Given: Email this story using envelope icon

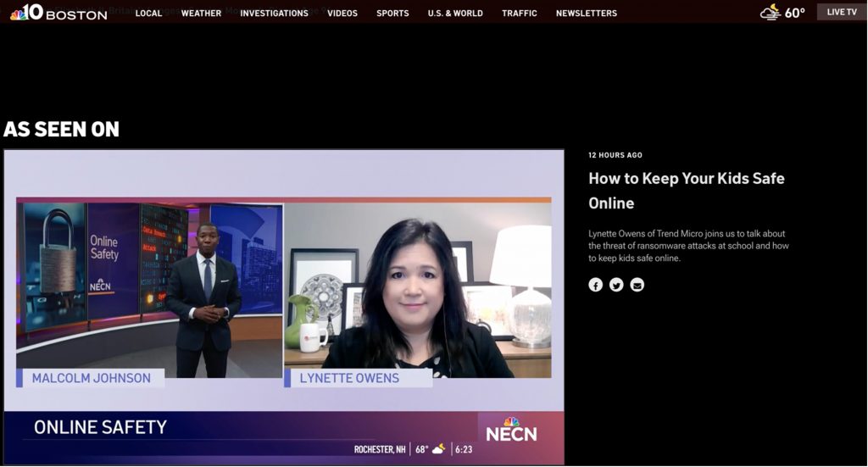Looking at the screenshot, I should pos(637,285).
